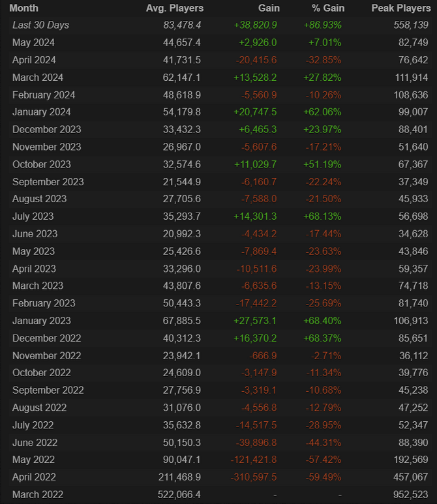
Task: Click the +68.40% gain percentage
Action: pos(324,321)
